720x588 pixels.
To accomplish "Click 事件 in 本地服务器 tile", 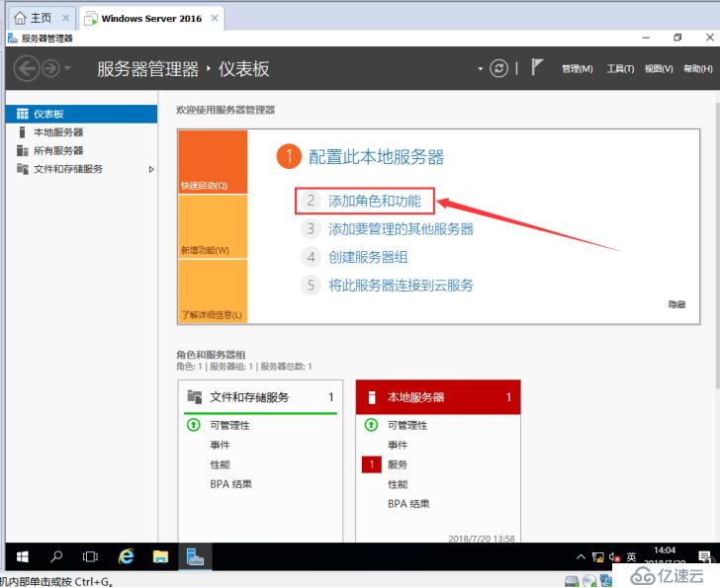I will tap(398, 445).
